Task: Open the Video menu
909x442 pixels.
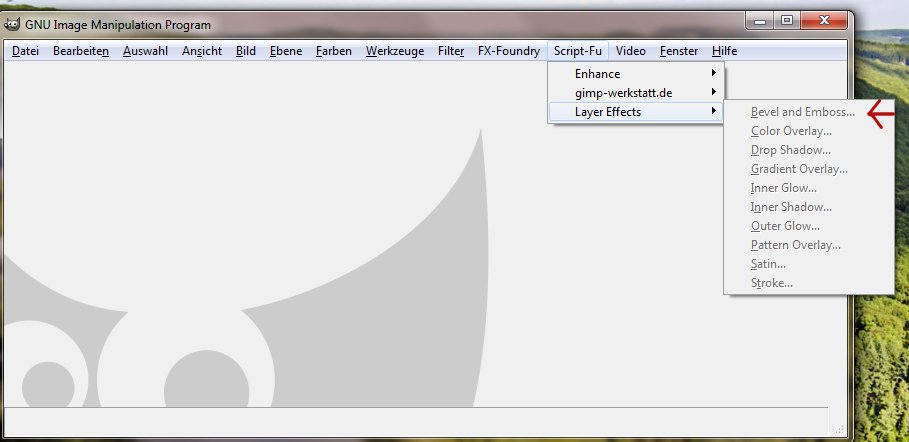Action: 631,51
